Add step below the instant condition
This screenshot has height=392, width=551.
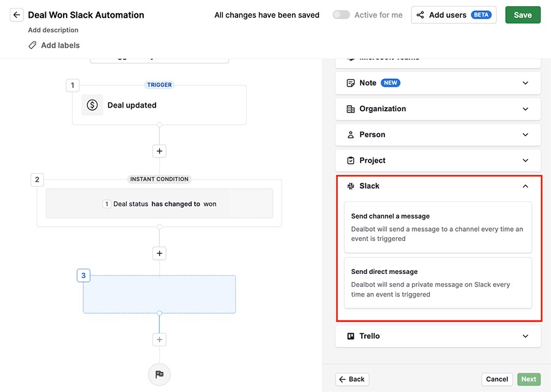click(x=159, y=253)
